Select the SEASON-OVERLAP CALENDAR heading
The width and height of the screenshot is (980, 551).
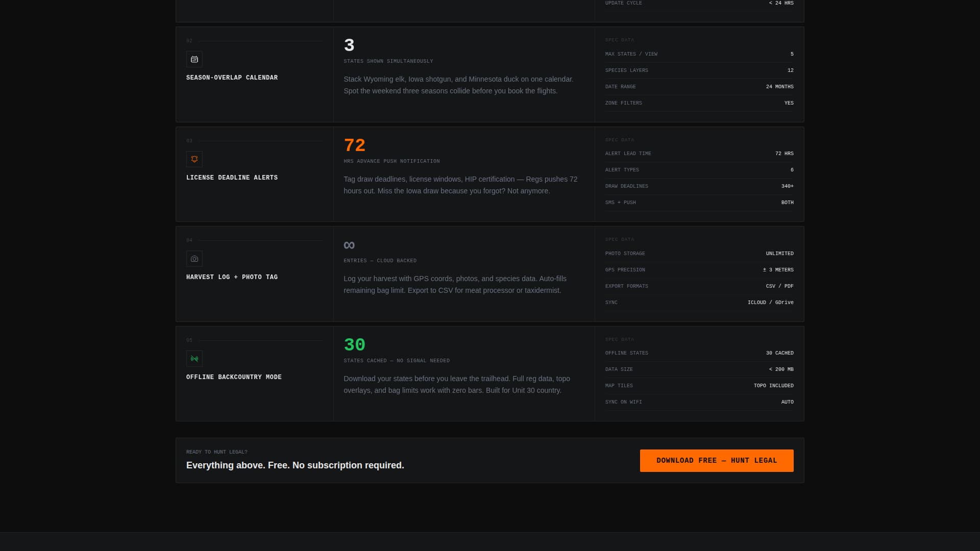[232, 78]
